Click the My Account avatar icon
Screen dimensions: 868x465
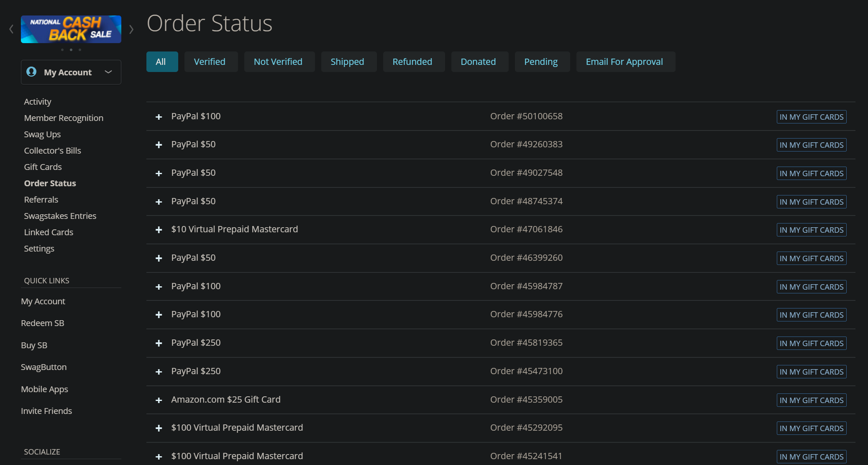[31, 72]
